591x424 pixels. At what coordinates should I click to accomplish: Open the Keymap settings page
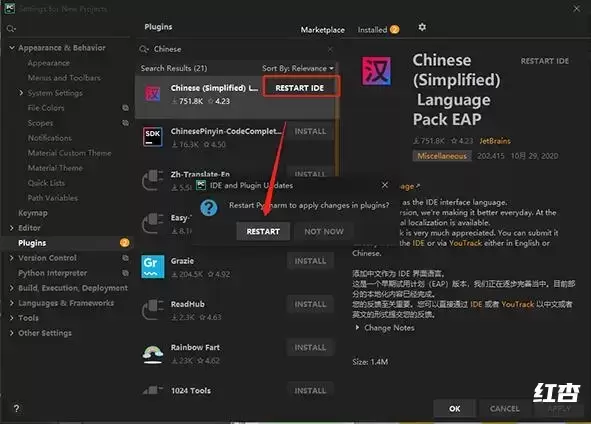click(x=33, y=213)
